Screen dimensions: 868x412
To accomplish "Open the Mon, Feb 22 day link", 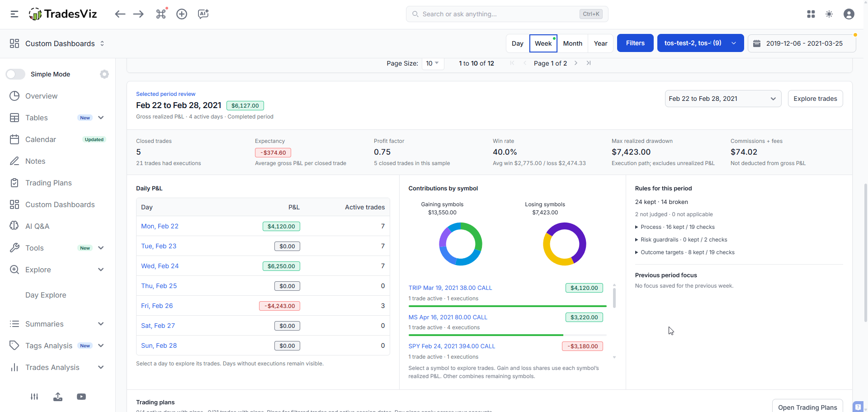I will pos(160,226).
